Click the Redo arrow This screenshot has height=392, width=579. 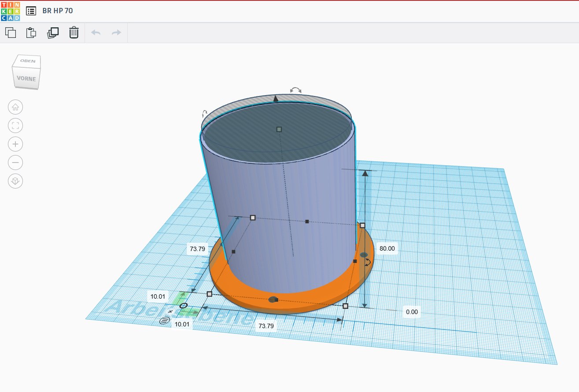pyautogui.click(x=116, y=33)
